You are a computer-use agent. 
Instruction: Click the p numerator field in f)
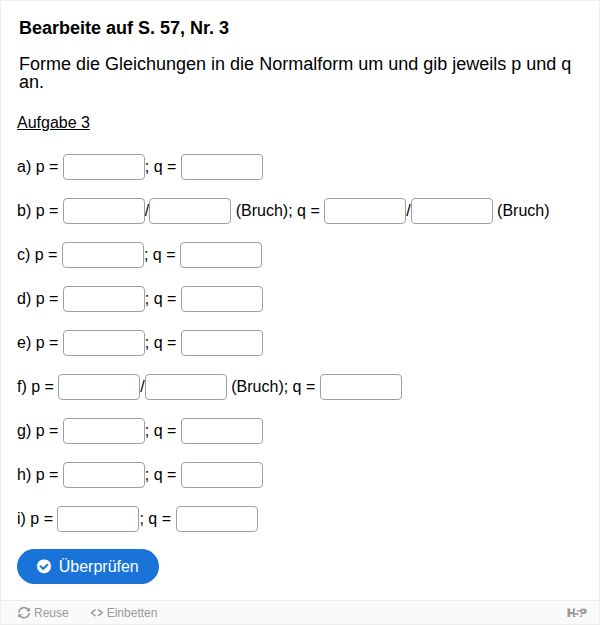pyautogui.click(x=99, y=387)
